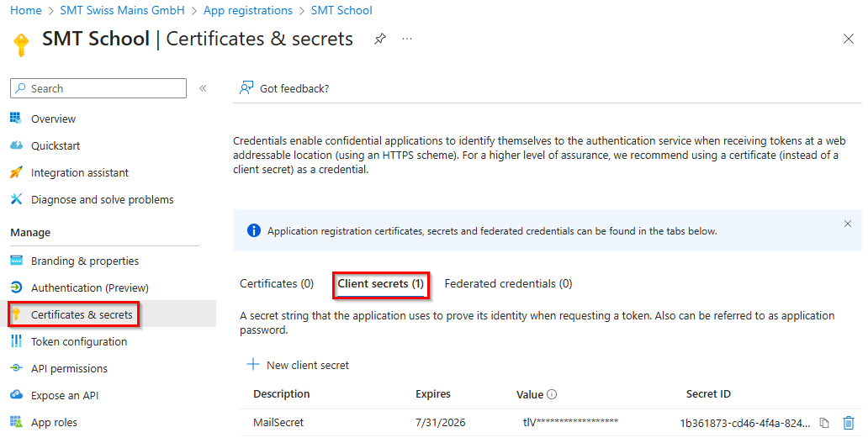Click the Got feedback? button
The height and width of the screenshot is (443, 868).
pyautogui.click(x=285, y=88)
